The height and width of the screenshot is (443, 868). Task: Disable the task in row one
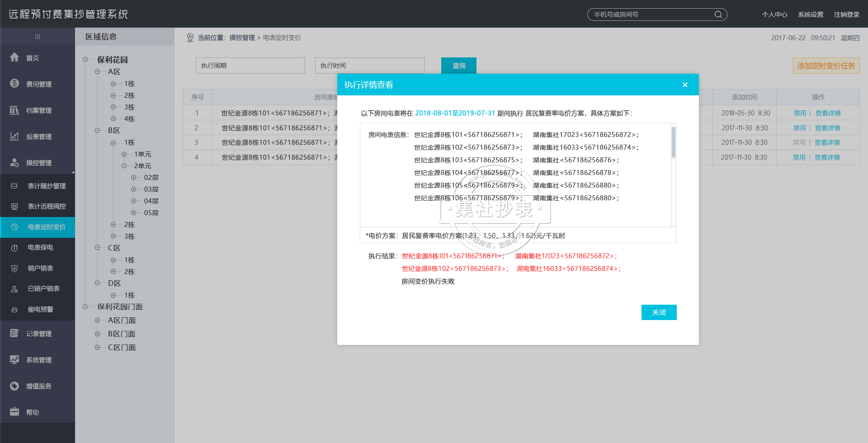click(x=800, y=113)
